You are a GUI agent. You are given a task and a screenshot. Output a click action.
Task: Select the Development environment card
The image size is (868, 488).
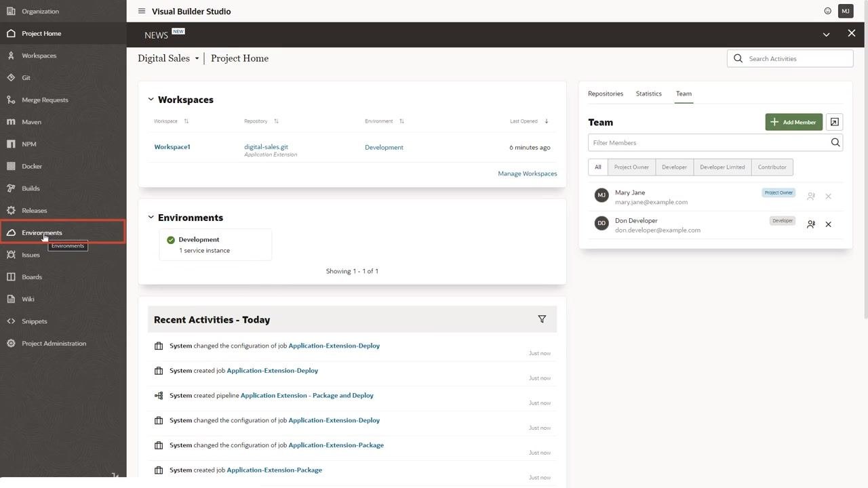(x=216, y=245)
